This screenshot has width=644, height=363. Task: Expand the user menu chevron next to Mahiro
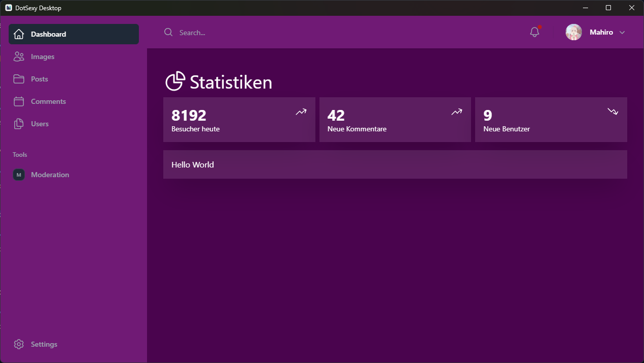coord(622,33)
